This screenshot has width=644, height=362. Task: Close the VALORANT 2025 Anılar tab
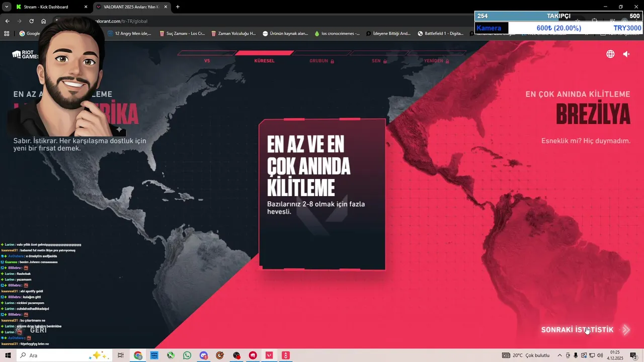pos(166,7)
